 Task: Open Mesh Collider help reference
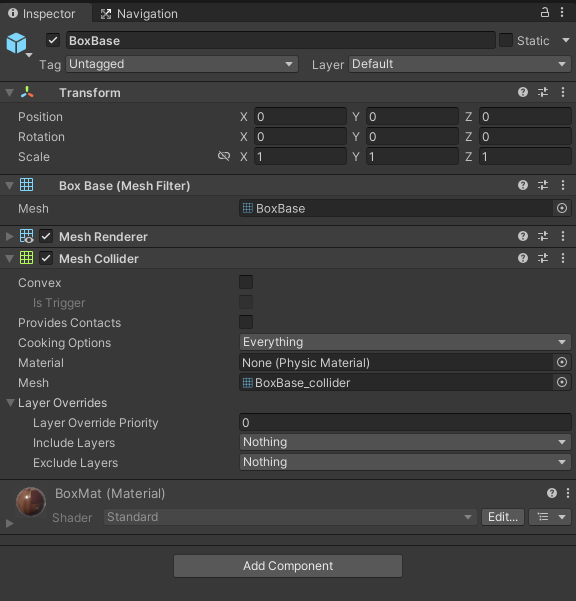pyautogui.click(x=523, y=258)
